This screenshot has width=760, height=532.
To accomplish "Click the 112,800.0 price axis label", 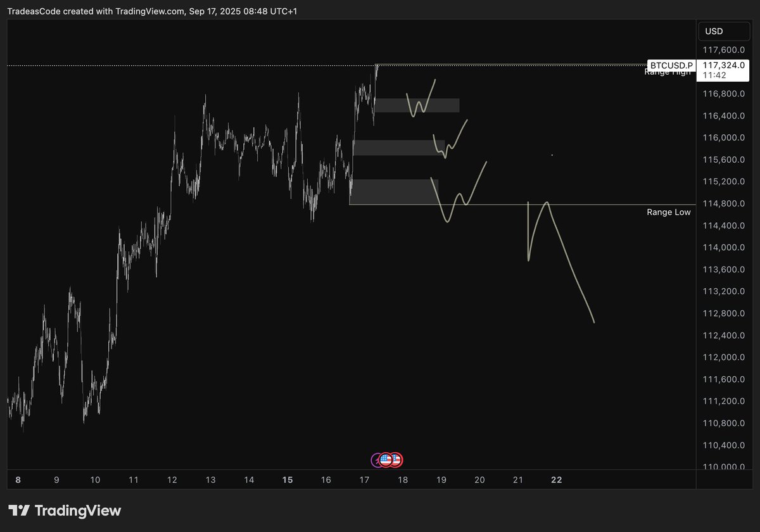I will click(x=723, y=313).
